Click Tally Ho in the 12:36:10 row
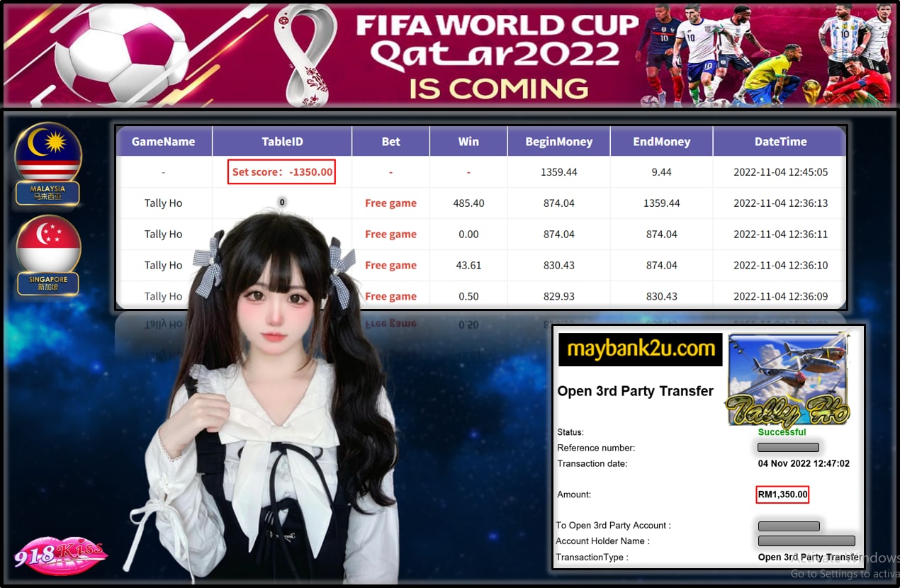Screen dimensions: 900x588 pyautogui.click(x=164, y=266)
